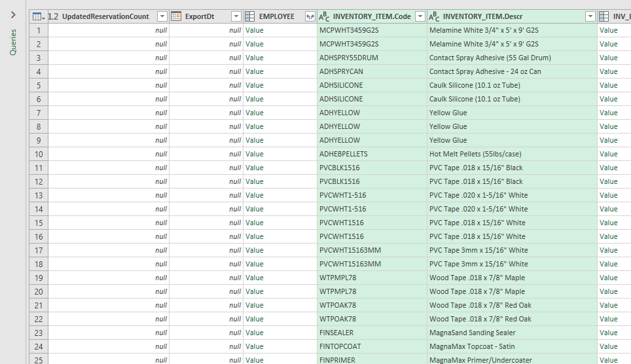Expand the EMPLOYEE column with its expand icon

pos(310,16)
